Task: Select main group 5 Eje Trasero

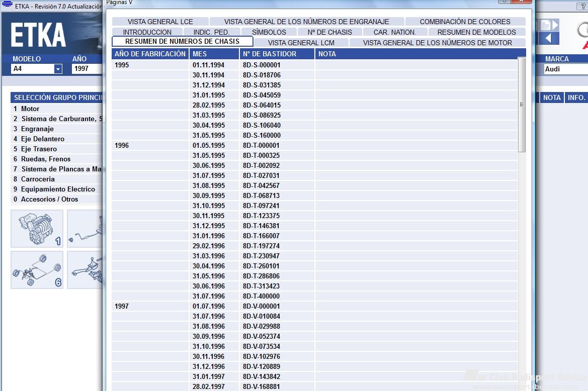Action: 56,149
